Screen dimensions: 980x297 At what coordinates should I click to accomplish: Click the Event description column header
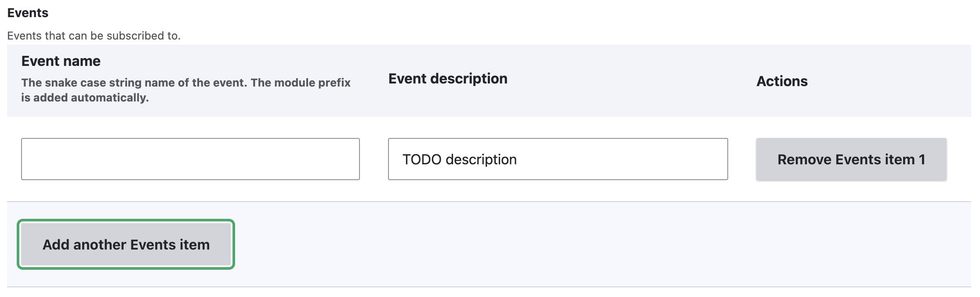[x=447, y=79]
